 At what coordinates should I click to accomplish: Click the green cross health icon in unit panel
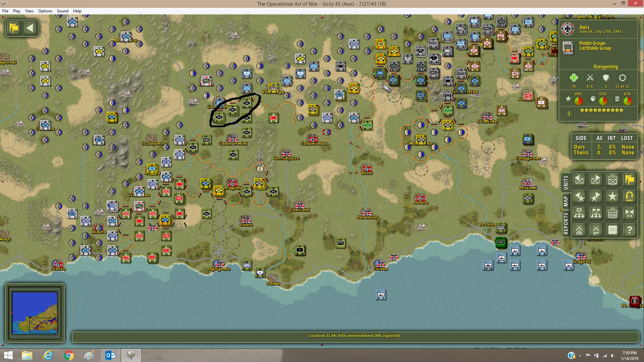[574, 78]
